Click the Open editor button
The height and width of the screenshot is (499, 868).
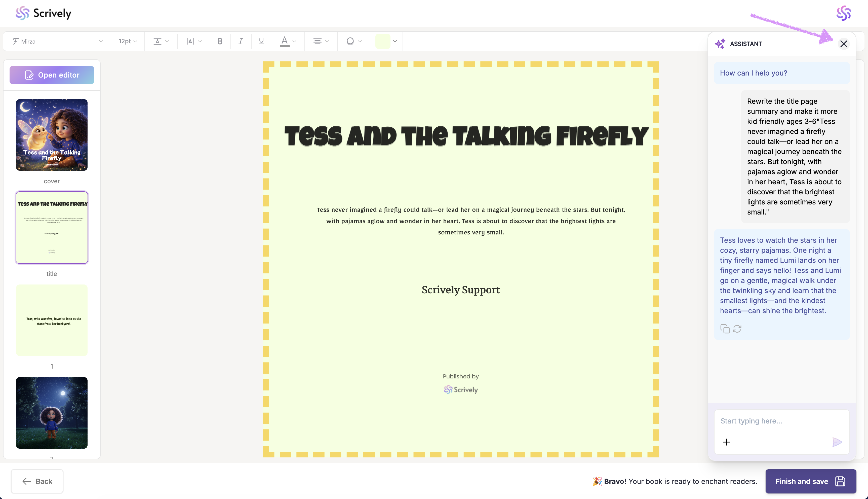[x=52, y=75]
